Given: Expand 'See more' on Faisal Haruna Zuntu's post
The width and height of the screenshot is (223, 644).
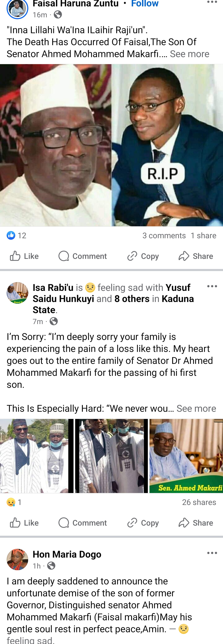Looking at the screenshot, I should pos(190,54).
